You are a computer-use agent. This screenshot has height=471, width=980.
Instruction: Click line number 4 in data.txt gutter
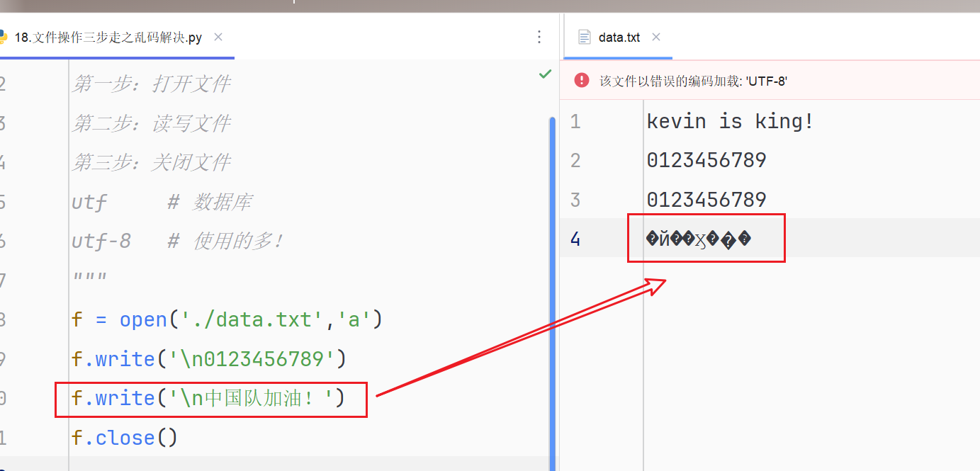pyautogui.click(x=575, y=239)
